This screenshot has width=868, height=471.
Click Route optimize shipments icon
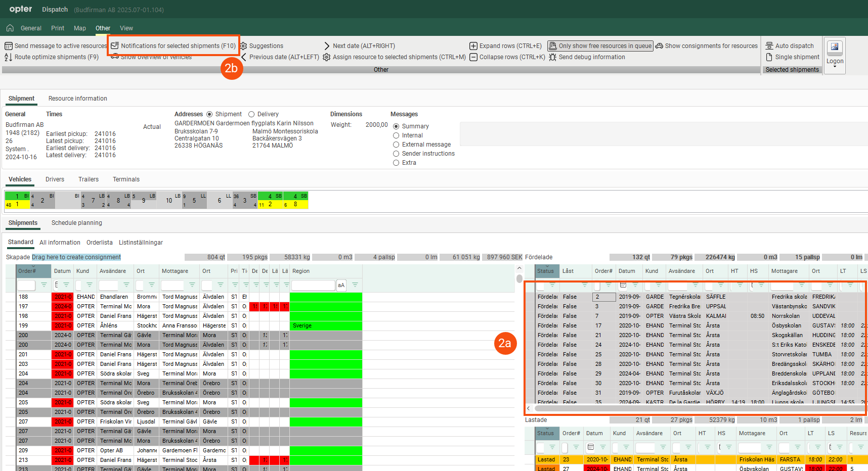[x=9, y=57]
